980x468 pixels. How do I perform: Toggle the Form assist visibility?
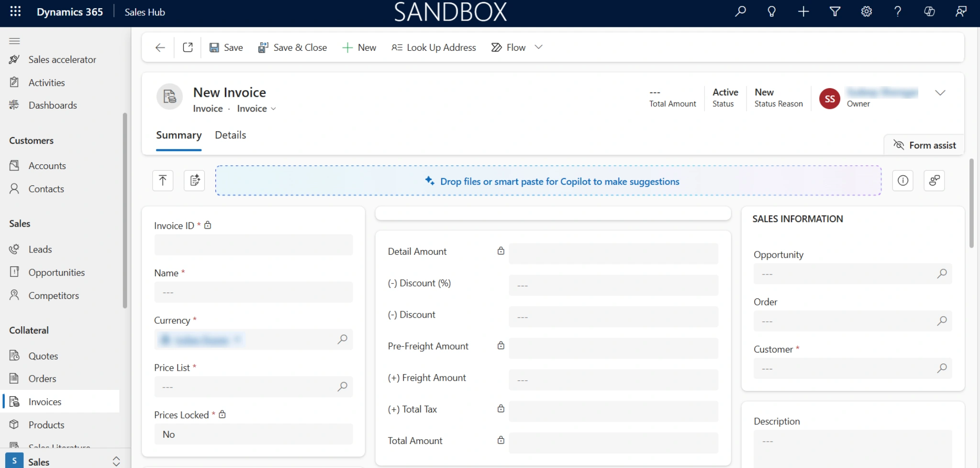click(x=924, y=145)
